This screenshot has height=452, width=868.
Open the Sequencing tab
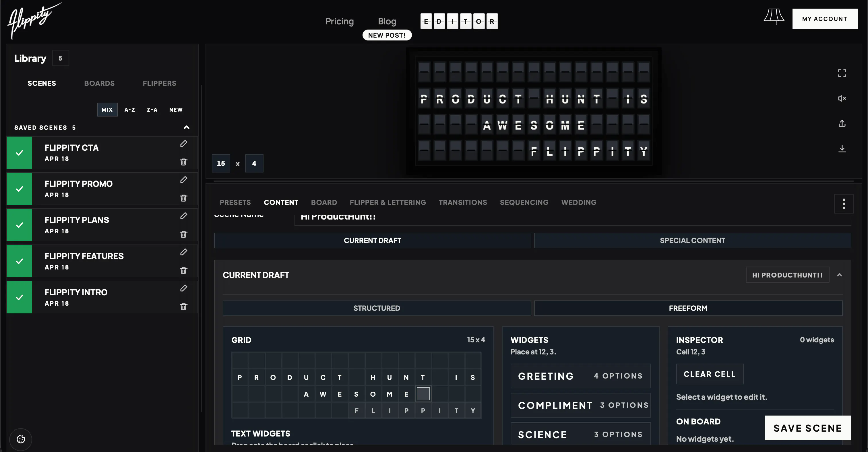click(x=524, y=202)
